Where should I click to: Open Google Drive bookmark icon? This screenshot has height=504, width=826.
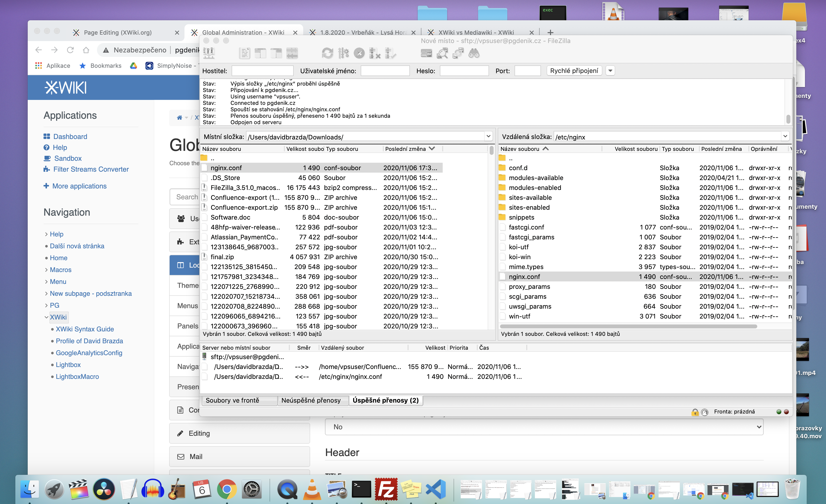(x=133, y=65)
